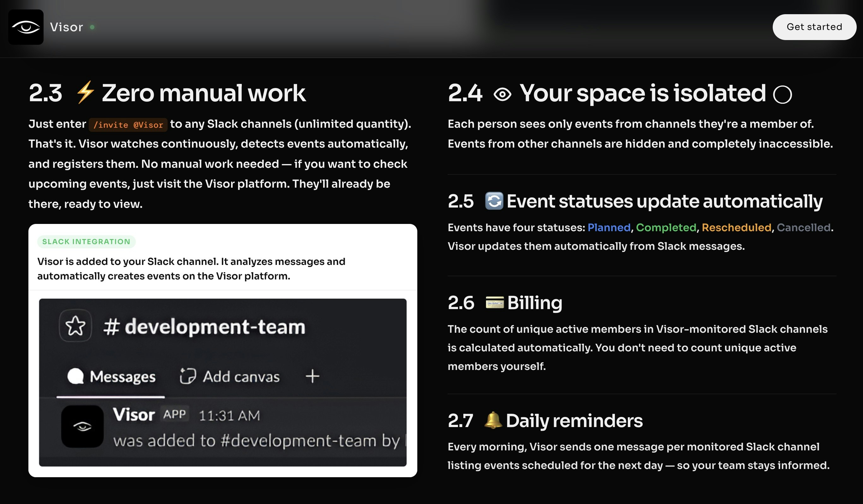
Task: Click the 'Daily reminders' heading
Action: pos(574,420)
